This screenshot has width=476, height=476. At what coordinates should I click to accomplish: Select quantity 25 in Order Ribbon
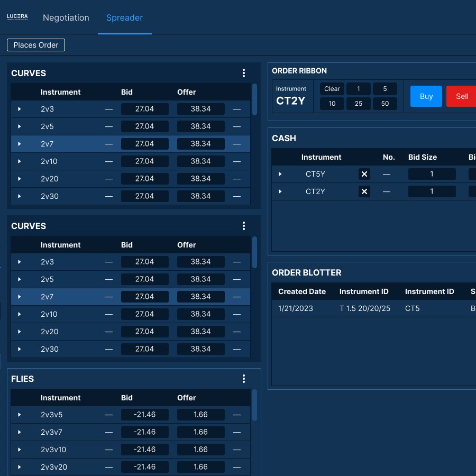click(x=359, y=104)
